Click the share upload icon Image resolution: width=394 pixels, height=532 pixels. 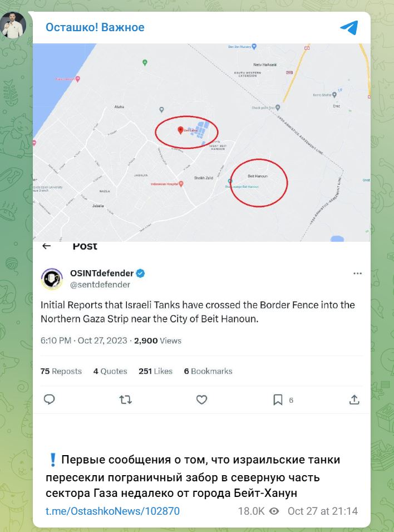354,399
